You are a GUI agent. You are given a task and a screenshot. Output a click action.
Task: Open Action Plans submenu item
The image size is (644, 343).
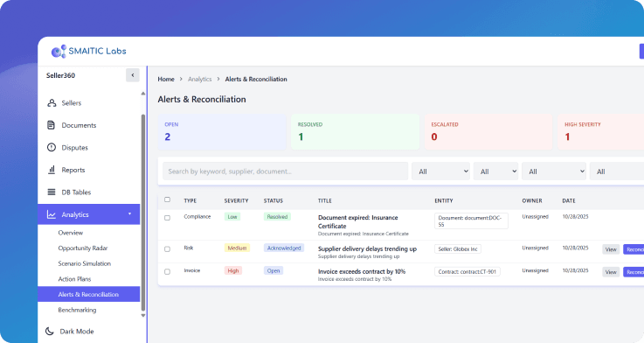[74, 279]
